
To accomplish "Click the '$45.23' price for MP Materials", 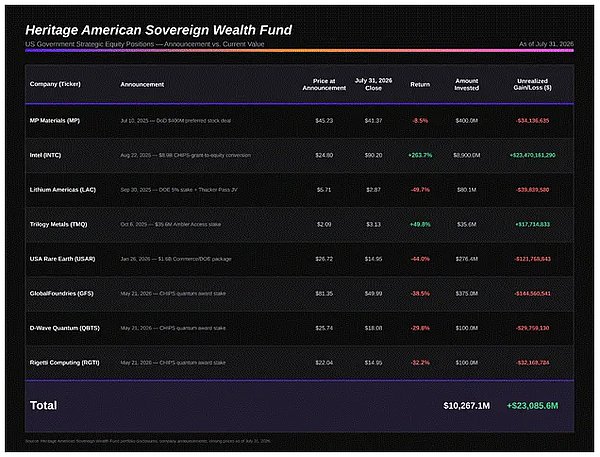I will [x=324, y=121].
